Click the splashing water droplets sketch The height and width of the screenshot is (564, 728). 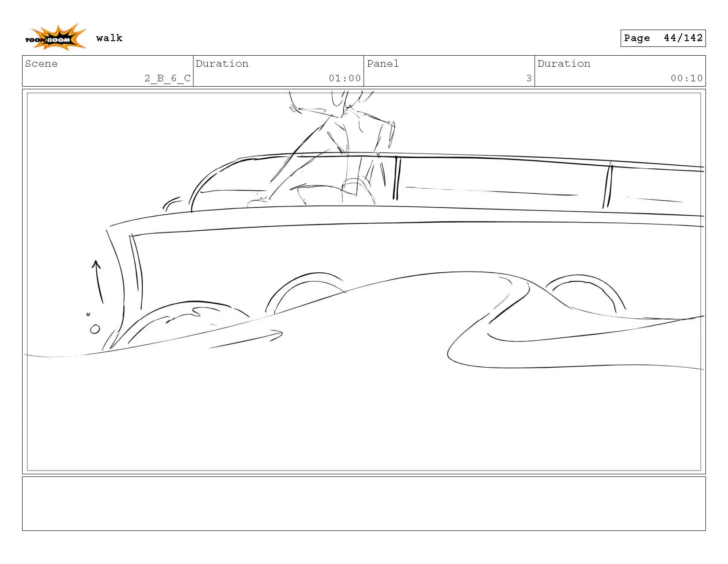tap(93, 323)
